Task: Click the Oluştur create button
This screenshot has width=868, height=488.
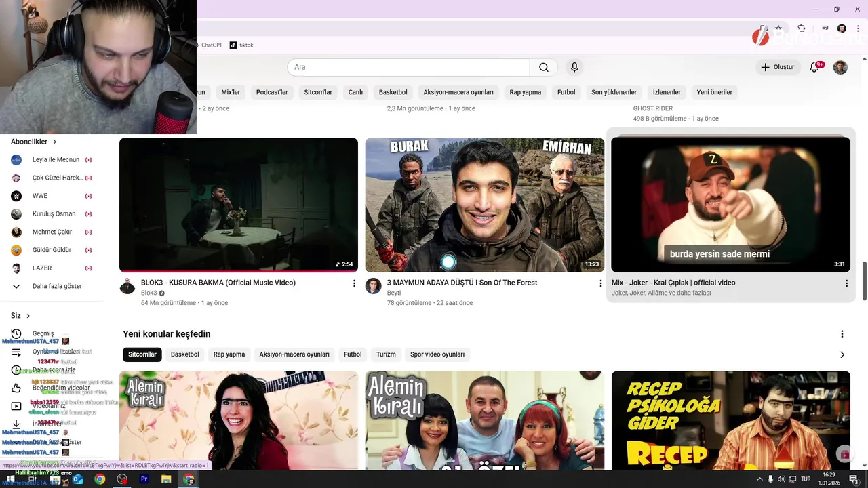Action: (x=777, y=67)
